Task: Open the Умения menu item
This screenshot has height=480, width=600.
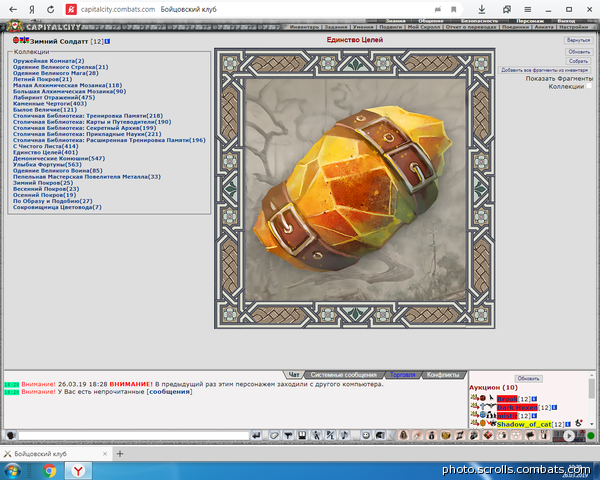Action: [363, 27]
